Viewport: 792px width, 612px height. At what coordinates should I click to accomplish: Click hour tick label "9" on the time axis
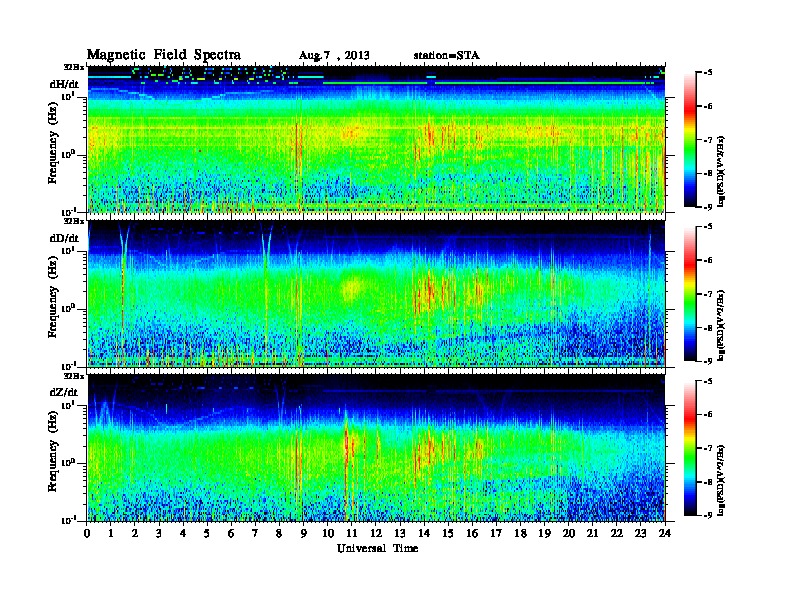(304, 533)
